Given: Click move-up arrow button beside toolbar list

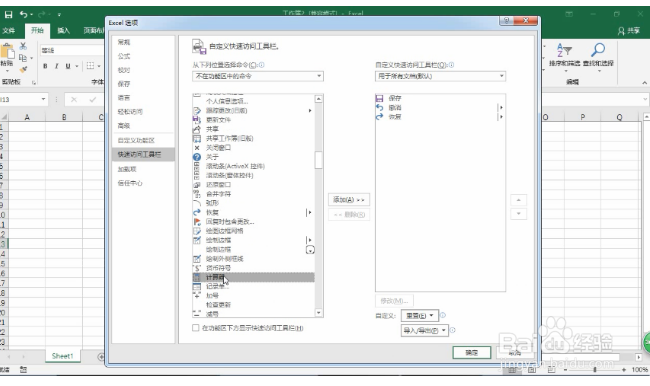Looking at the screenshot, I should [518, 200].
